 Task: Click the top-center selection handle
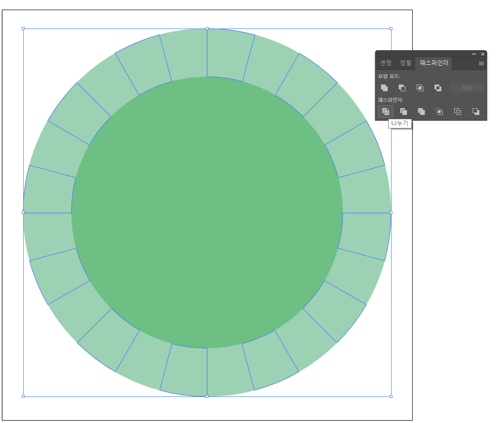(207, 28)
